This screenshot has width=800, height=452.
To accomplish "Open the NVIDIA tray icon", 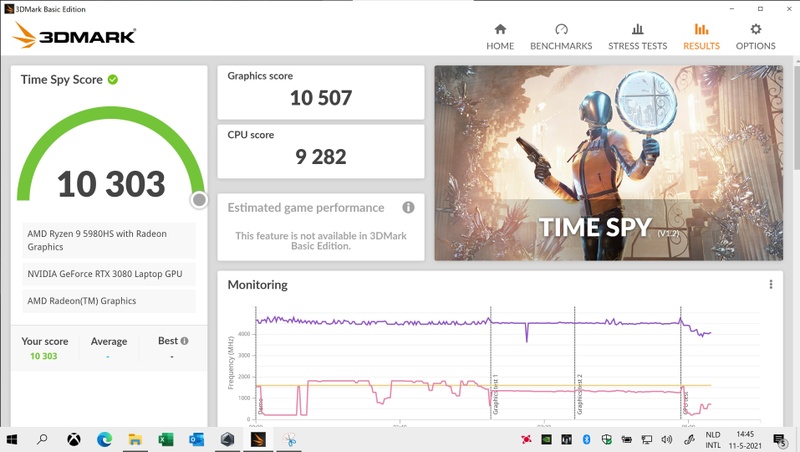I will [x=546, y=439].
